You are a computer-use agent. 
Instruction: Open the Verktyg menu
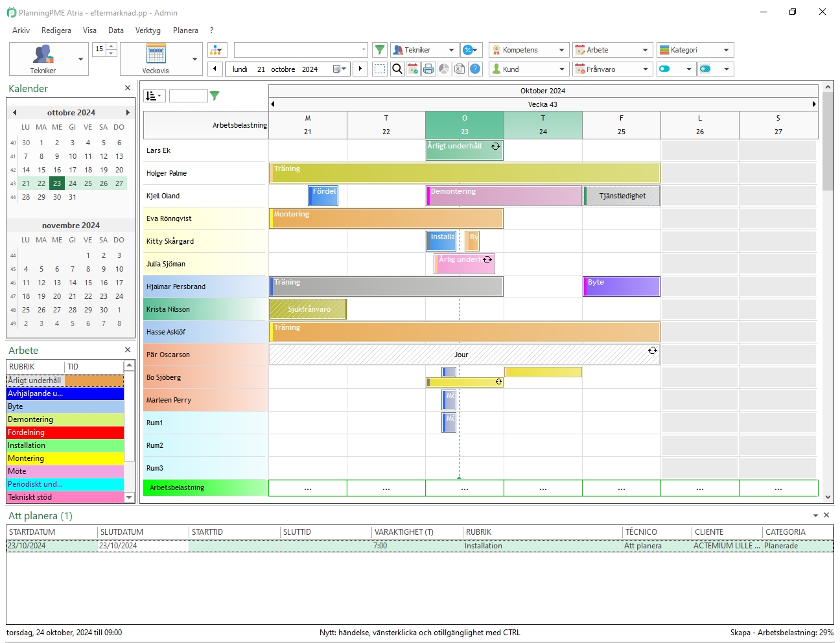(x=148, y=30)
